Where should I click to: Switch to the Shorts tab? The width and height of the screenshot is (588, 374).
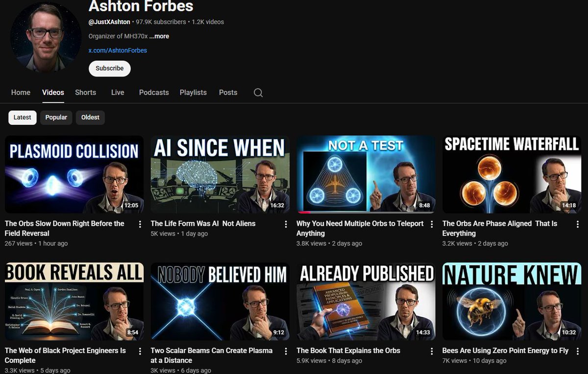(x=85, y=93)
